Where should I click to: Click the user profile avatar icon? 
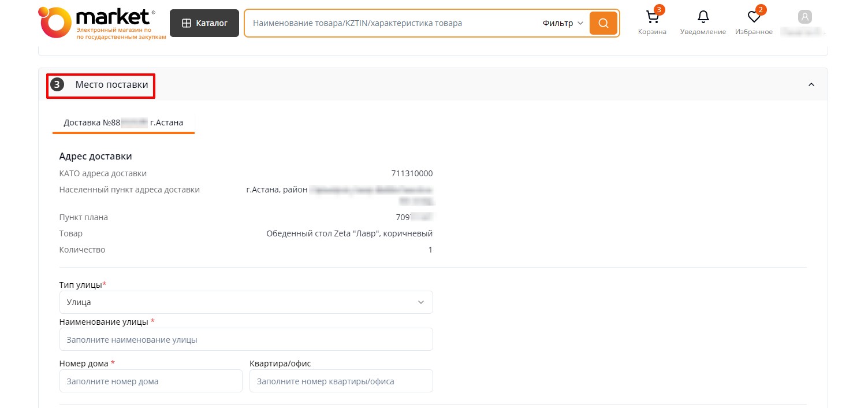pos(804,17)
